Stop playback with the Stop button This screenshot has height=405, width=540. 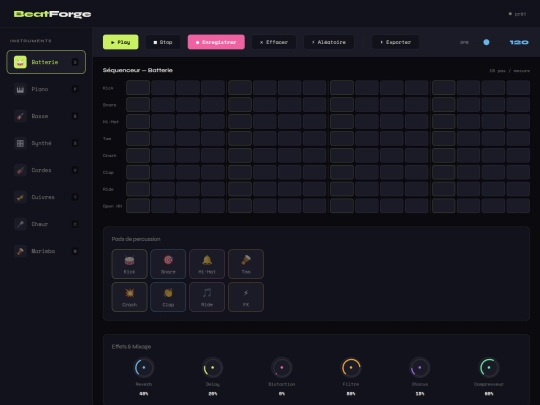click(x=163, y=42)
